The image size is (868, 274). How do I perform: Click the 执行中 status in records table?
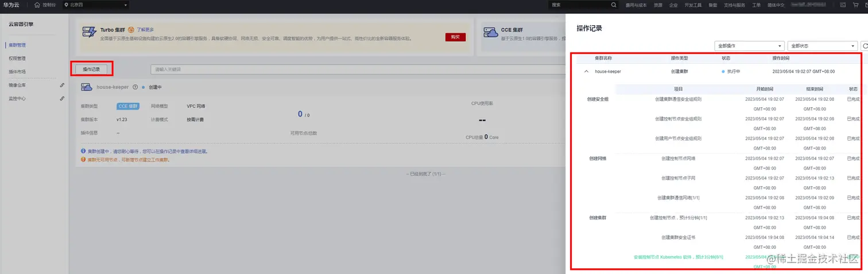(734, 72)
